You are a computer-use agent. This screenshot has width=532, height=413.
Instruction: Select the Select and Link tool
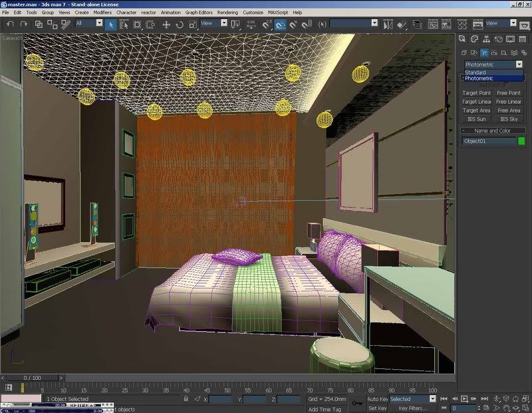tap(39, 24)
